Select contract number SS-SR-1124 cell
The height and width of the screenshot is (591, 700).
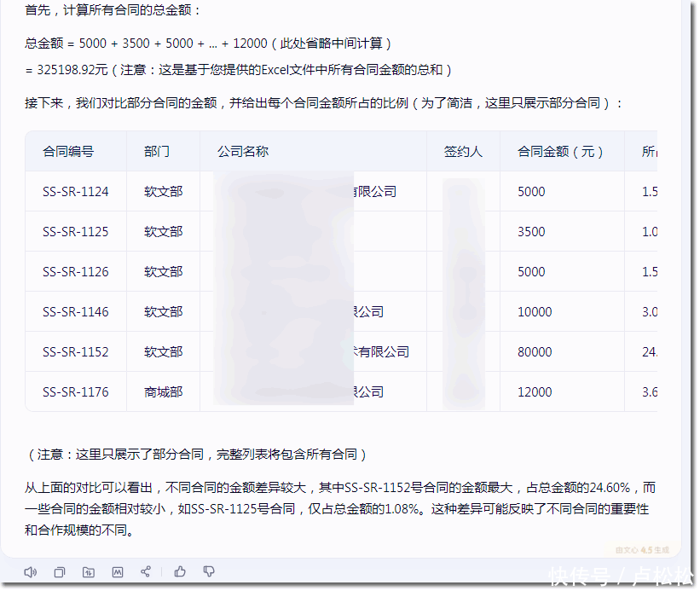click(76, 192)
